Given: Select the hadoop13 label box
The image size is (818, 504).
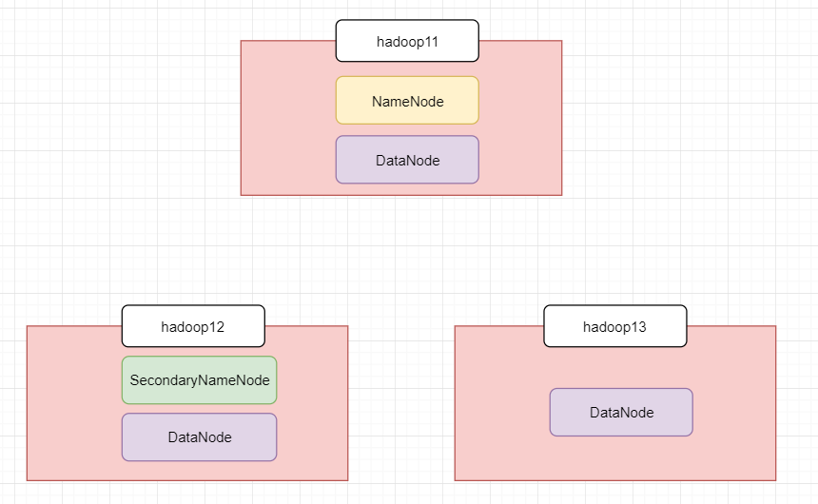Looking at the screenshot, I should (615, 326).
